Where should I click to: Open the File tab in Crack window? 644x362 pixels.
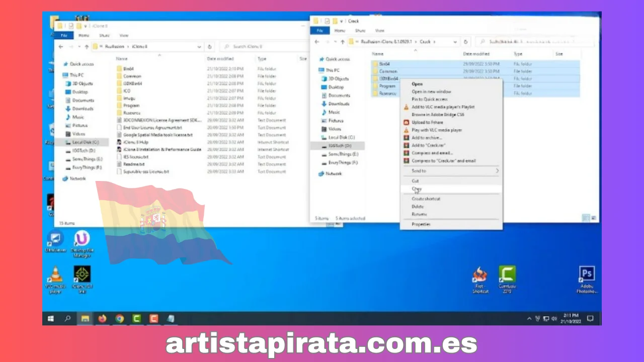319,31
